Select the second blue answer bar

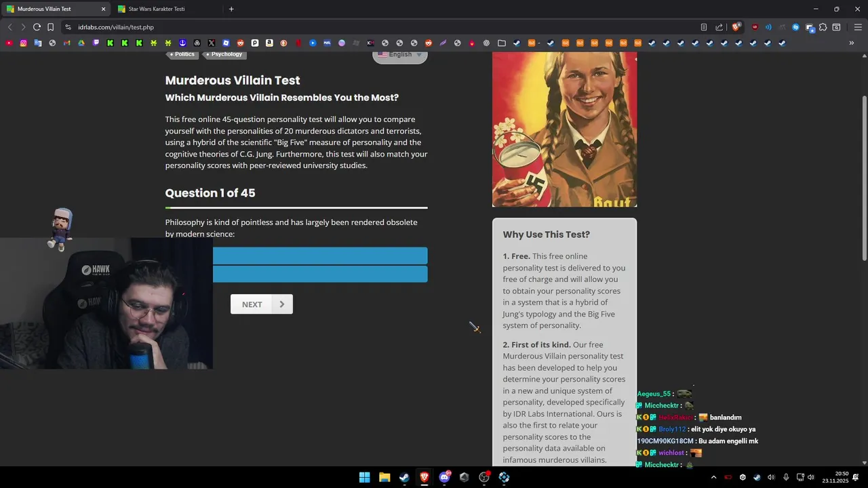tap(320, 274)
